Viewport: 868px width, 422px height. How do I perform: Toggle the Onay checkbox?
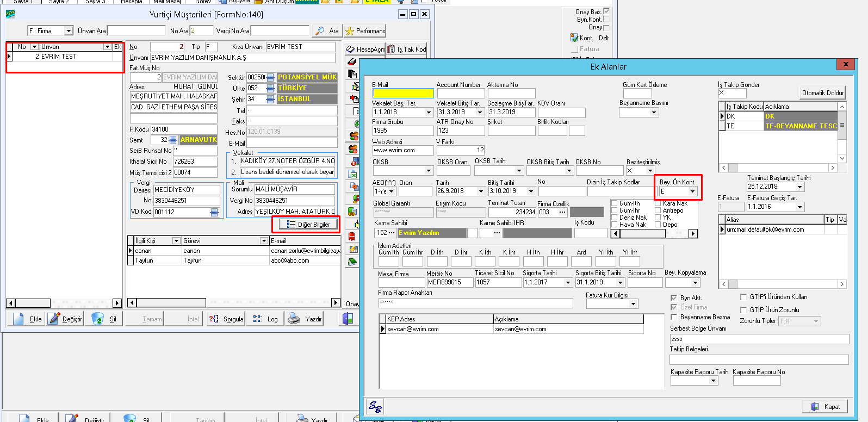606,27
